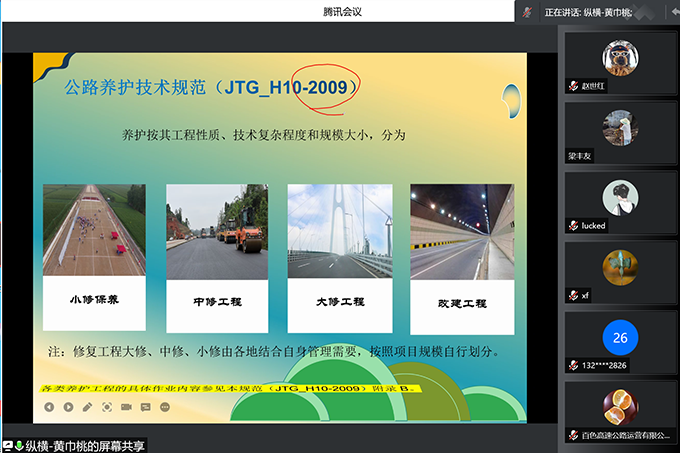Toggle the muted microphone icon in top bar

527,12
